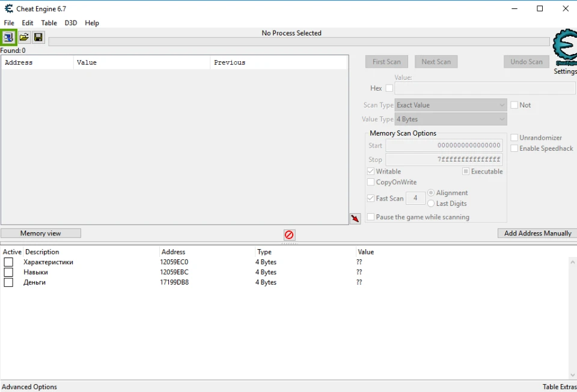Open the process list icon
577x392 pixels.
tap(8, 38)
